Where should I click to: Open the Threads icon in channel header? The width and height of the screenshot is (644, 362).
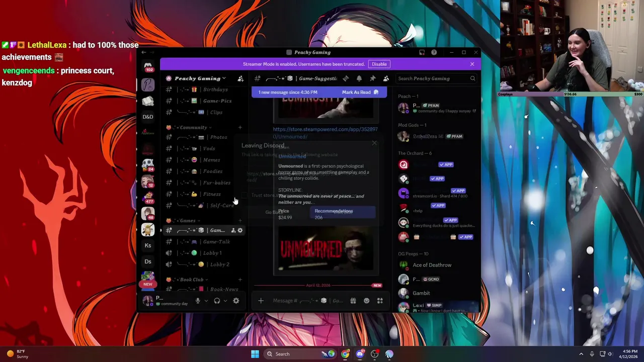346,78
